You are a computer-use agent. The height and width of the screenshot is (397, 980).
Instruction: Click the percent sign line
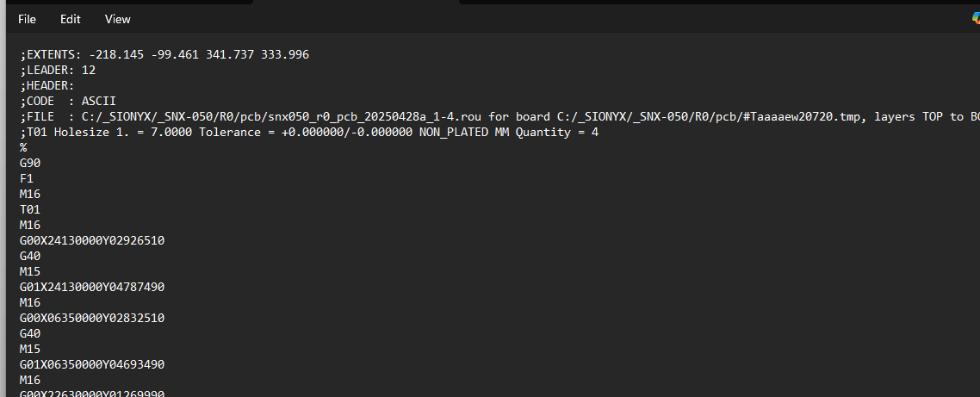23,147
